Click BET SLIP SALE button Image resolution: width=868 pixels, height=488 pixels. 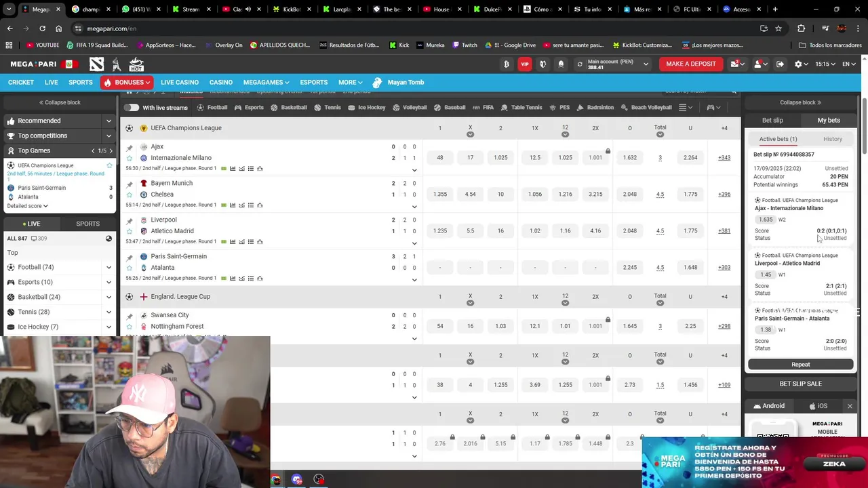[x=801, y=384]
